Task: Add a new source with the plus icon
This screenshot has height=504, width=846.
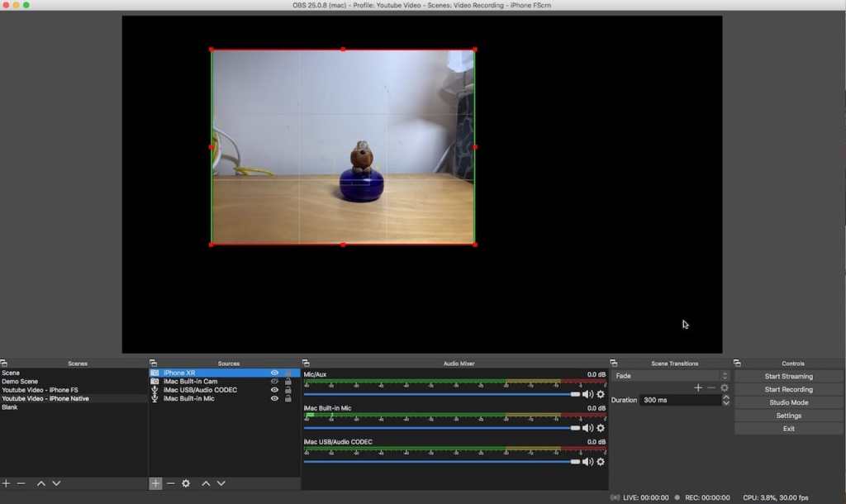Action: (x=155, y=483)
